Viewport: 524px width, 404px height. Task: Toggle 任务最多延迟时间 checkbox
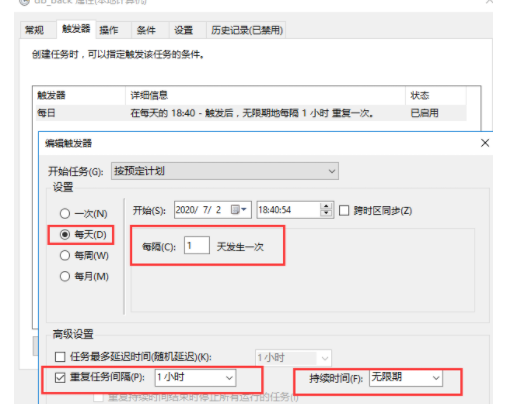60,357
